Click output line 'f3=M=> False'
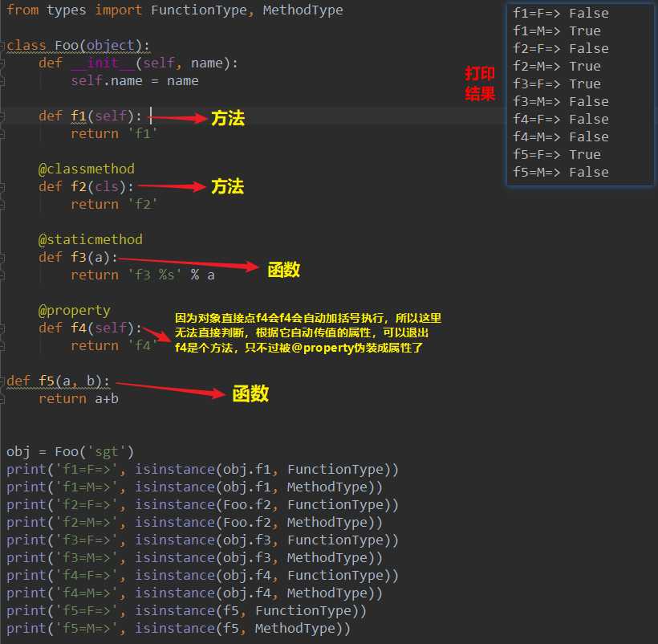Viewport: 658px width, 644px height. point(561,102)
